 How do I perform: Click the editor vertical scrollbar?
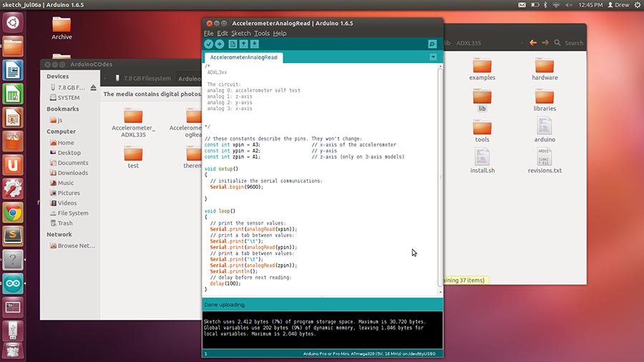pos(440,177)
